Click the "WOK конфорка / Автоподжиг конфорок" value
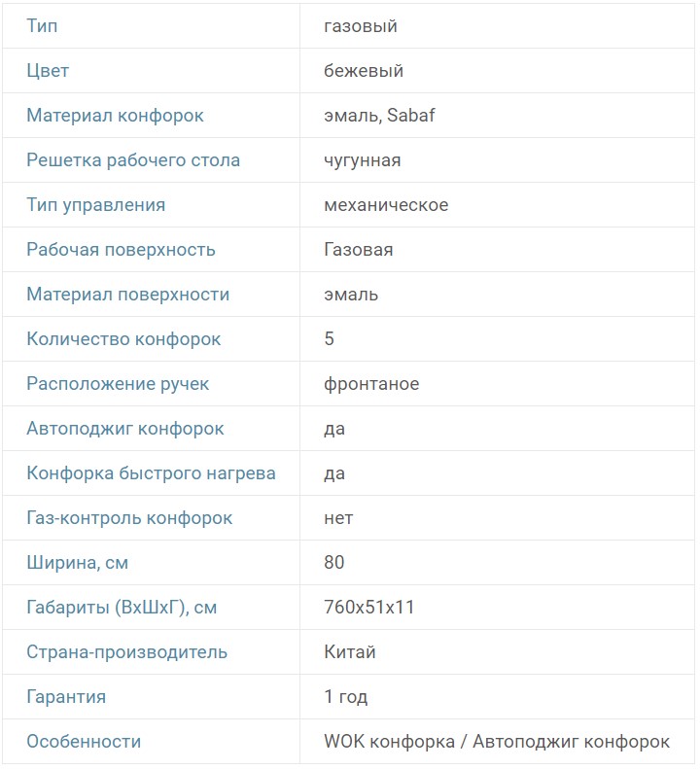 click(x=497, y=742)
